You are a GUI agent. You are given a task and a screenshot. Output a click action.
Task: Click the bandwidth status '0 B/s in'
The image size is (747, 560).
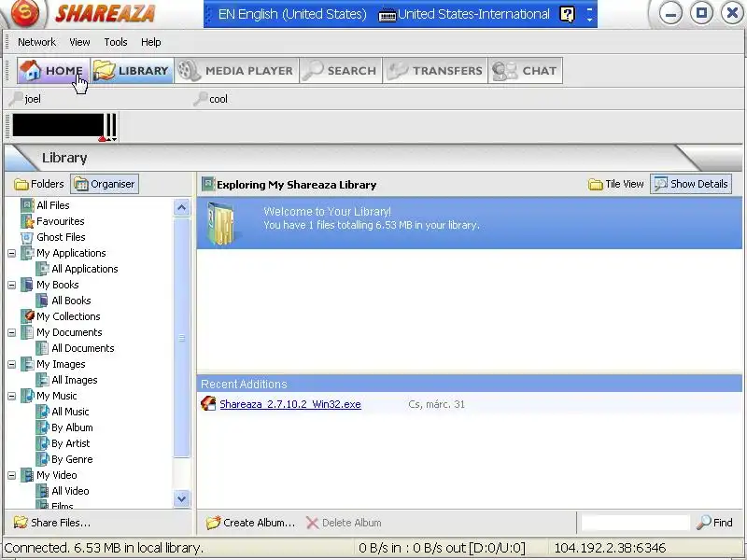380,548
